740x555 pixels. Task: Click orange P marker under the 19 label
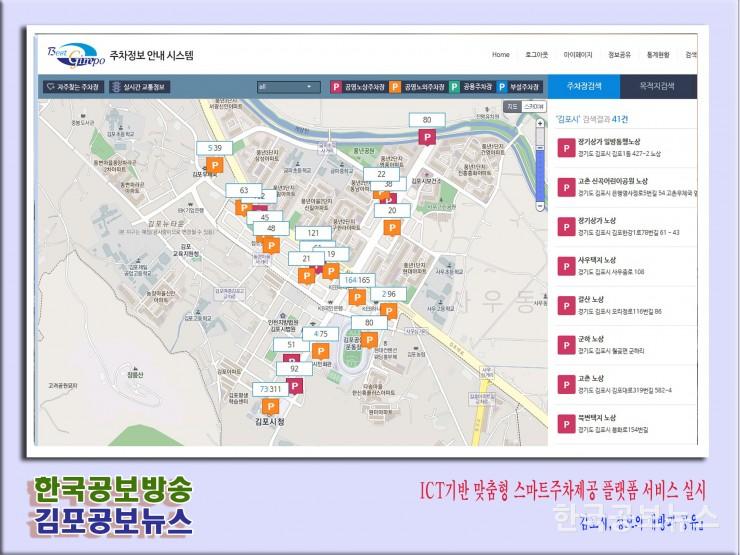(331, 271)
